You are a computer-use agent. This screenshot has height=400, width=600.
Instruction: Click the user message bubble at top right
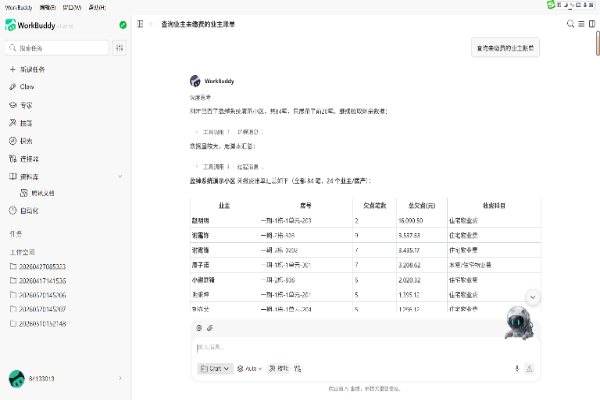coord(505,47)
